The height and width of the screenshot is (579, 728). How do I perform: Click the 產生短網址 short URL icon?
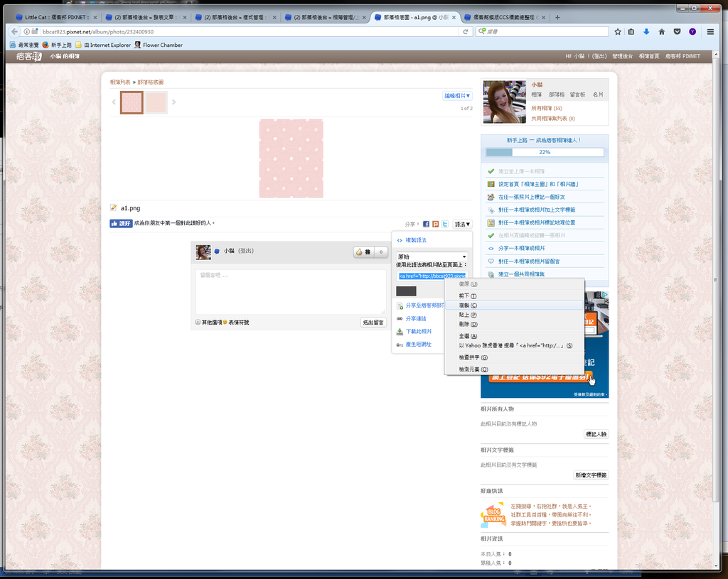(x=400, y=345)
